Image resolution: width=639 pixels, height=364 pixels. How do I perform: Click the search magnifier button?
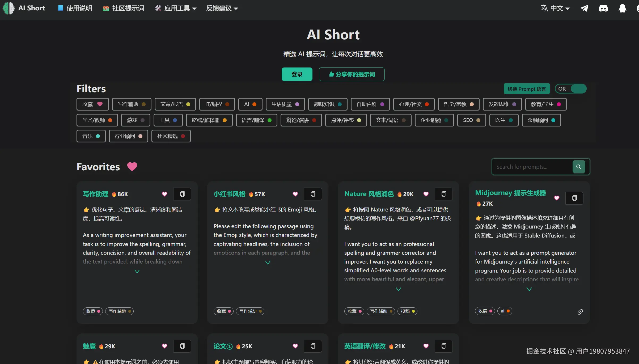pos(579,167)
